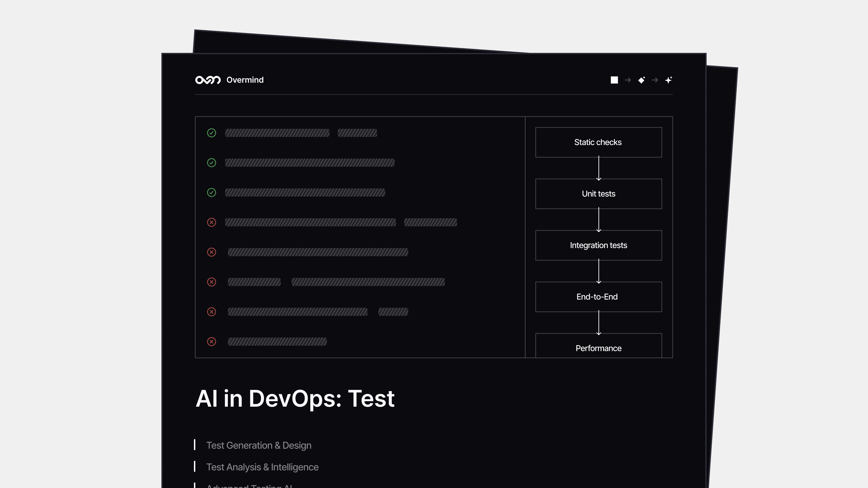868x488 pixels.
Task: Click the first green checkmark status icon
Action: tap(212, 133)
